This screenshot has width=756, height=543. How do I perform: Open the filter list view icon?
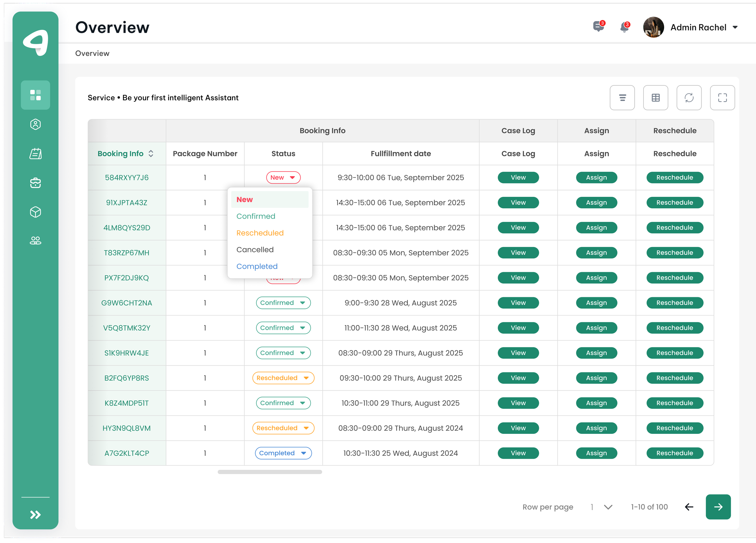(622, 98)
